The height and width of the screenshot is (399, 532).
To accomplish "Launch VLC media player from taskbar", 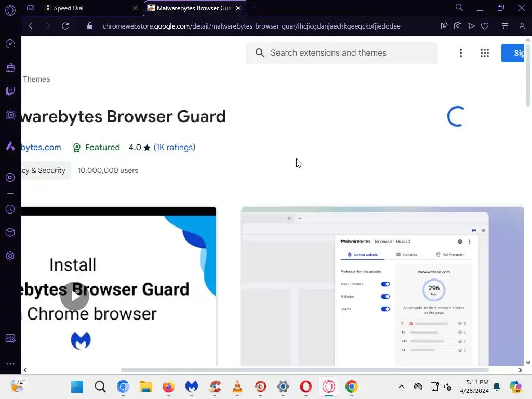I will coord(237,387).
